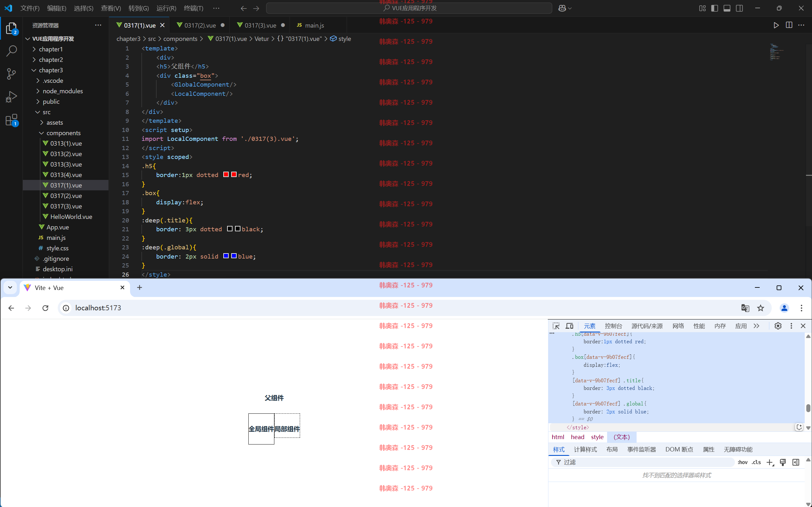
Task: Toggle rendering emulations paintbrush icon in Styles
Action: (783, 462)
